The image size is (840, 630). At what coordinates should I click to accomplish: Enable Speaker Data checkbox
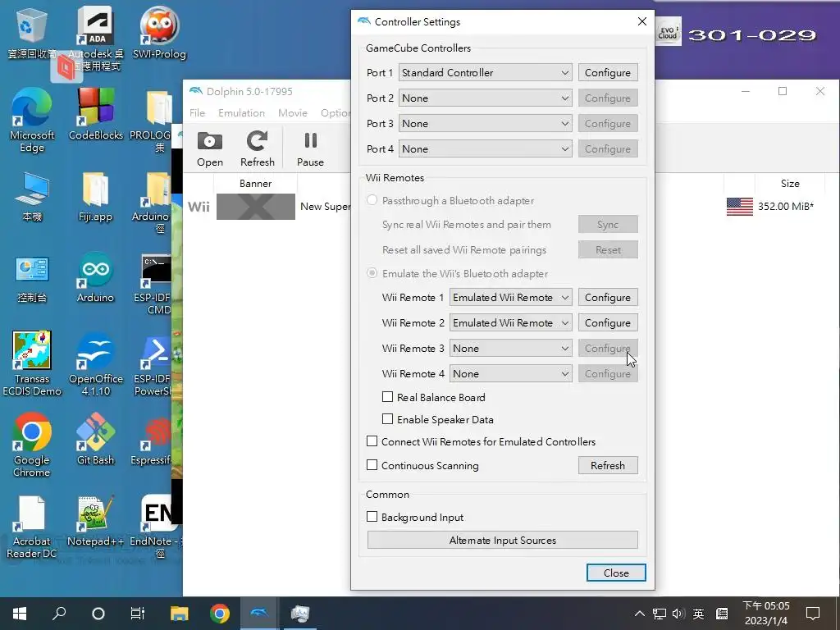coord(387,419)
